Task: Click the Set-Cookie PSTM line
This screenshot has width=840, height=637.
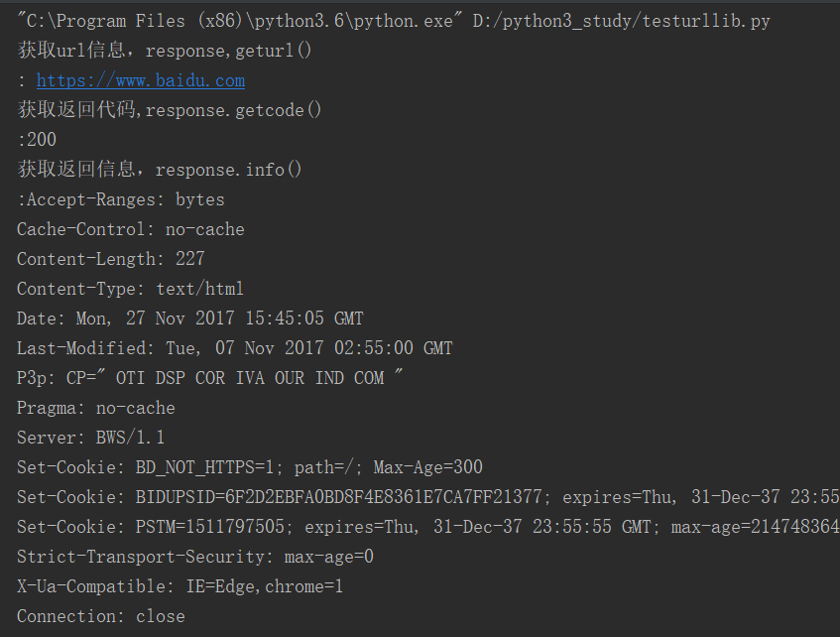Action: (x=428, y=527)
